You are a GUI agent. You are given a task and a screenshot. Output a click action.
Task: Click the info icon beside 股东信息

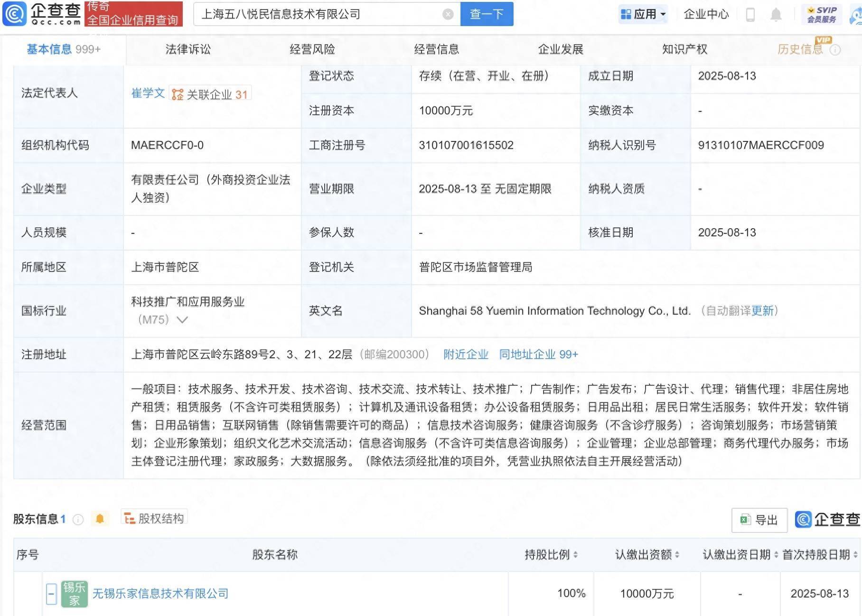(77, 519)
